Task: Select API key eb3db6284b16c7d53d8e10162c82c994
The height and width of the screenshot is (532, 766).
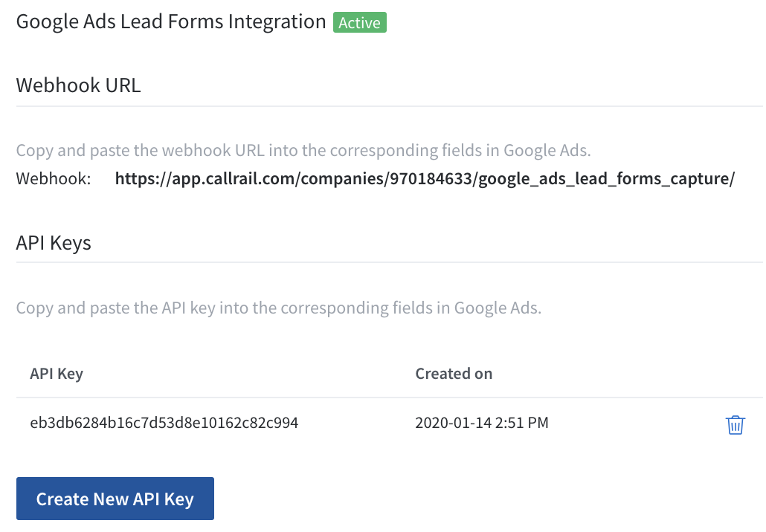Action: (x=164, y=423)
